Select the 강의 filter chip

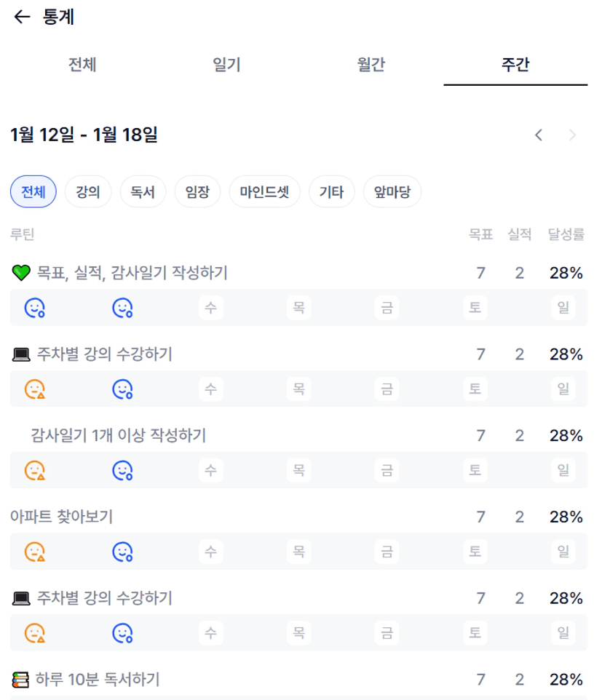88,193
